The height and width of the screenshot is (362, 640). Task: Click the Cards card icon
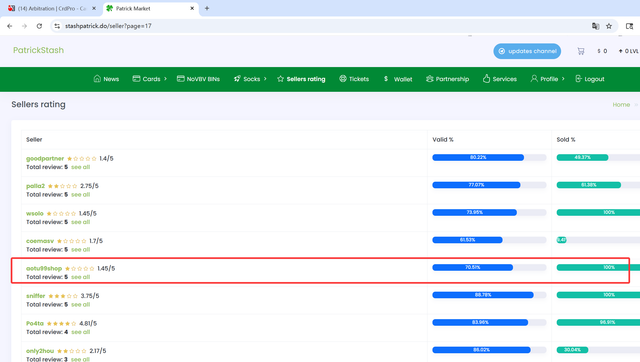click(136, 78)
